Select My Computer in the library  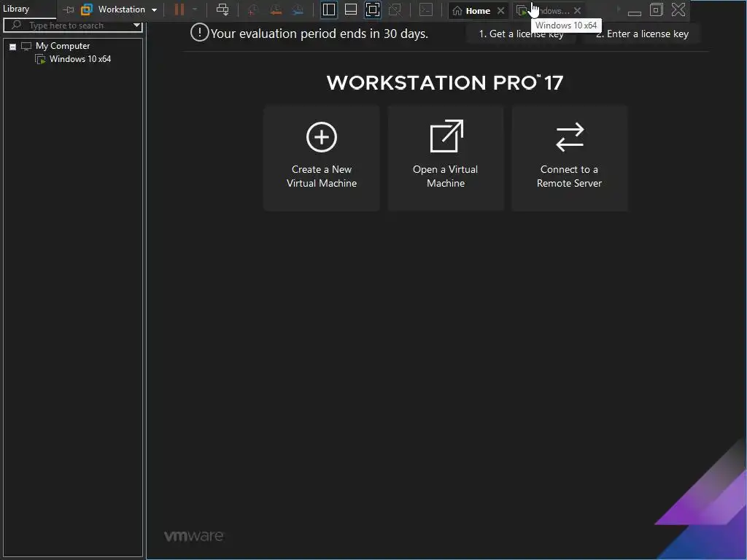(x=63, y=46)
